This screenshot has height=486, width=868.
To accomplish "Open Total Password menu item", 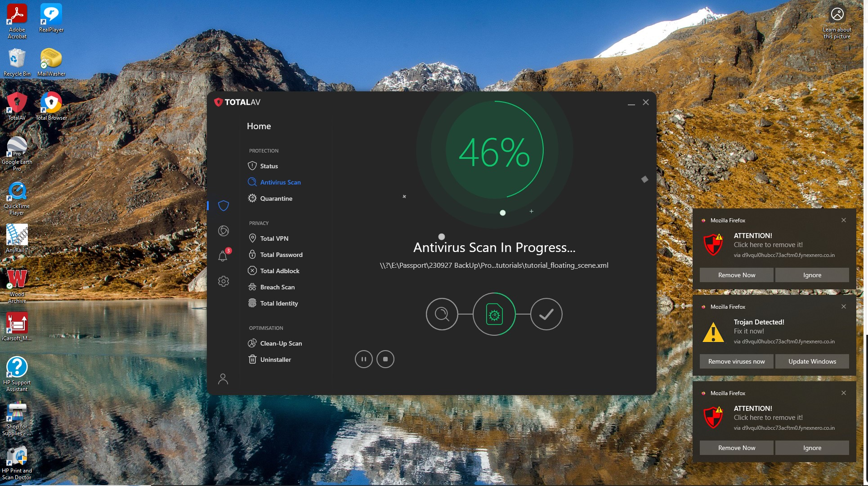I will 275,255.
